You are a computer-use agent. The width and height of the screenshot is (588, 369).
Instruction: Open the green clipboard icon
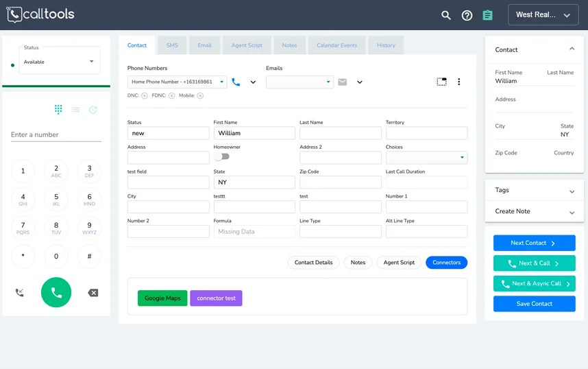487,15
